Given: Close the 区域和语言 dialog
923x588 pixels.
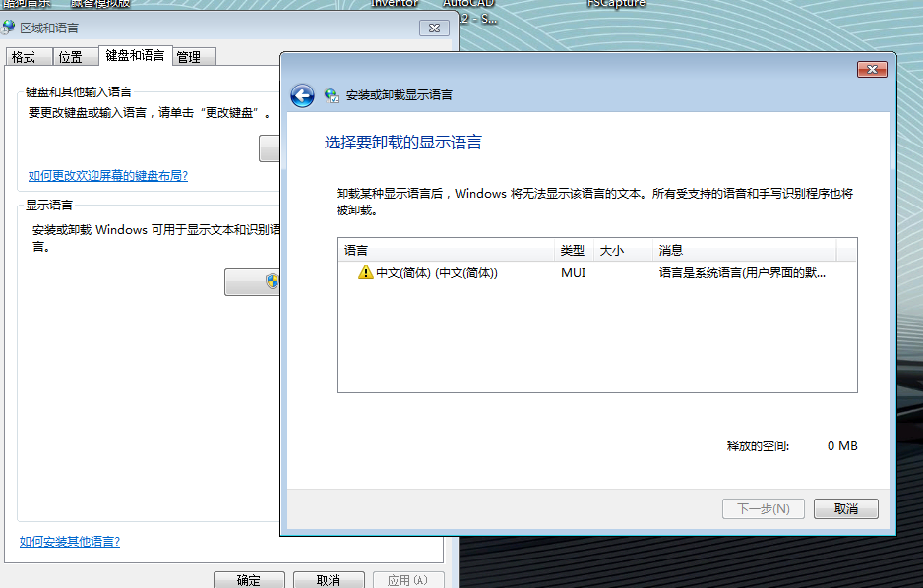Looking at the screenshot, I should 434,28.
